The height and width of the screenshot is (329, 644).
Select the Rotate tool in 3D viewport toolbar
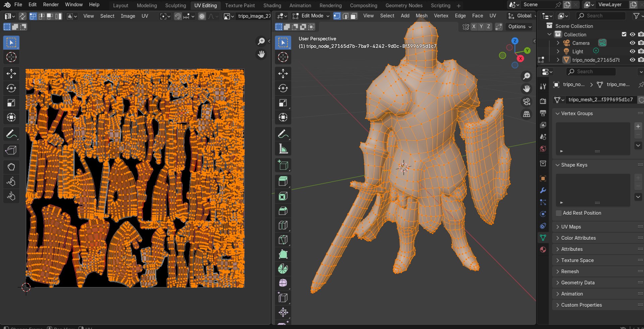click(x=283, y=88)
